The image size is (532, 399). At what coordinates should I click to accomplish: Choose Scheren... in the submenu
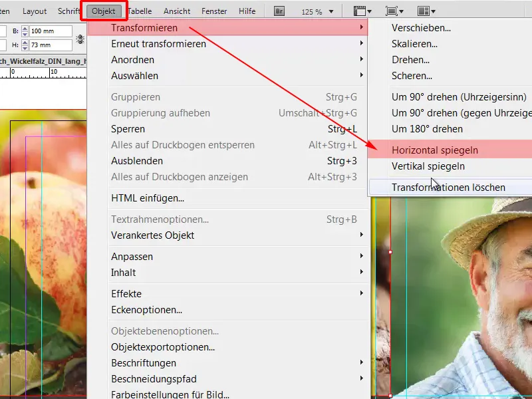pos(450,76)
